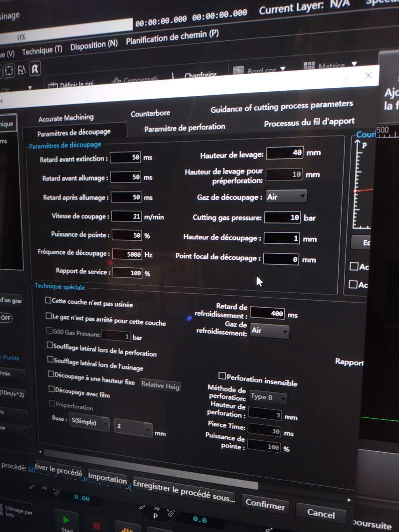This screenshot has width=399, height=532.
Task: Enable 'Cette couche n'est pas usinée' checkbox
Action: click(48, 301)
